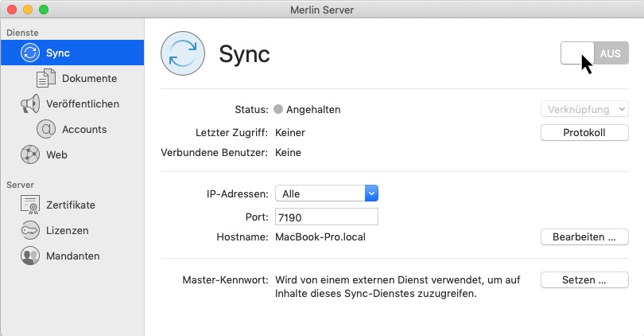The image size is (644, 336).
Task: Click the large Sync icon in the header
Action: [x=183, y=53]
